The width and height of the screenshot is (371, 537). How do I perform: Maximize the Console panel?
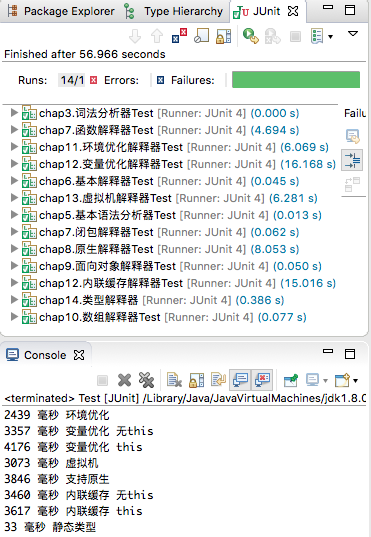(350, 354)
